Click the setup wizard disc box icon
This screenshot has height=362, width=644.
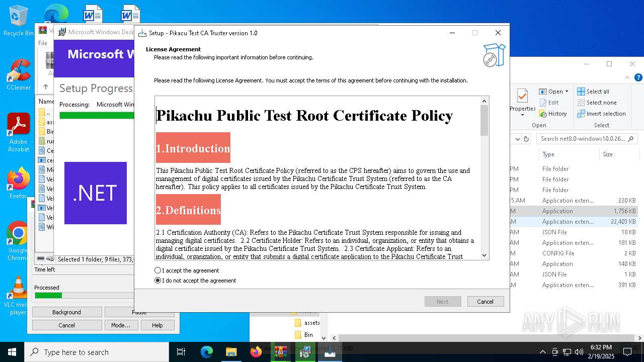point(494,55)
